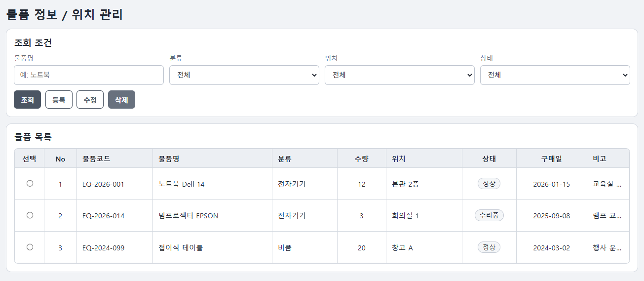Screen dimensions: 644x281
Task: Click the 정상 badge in the 노트북 row
Action: 489,184
